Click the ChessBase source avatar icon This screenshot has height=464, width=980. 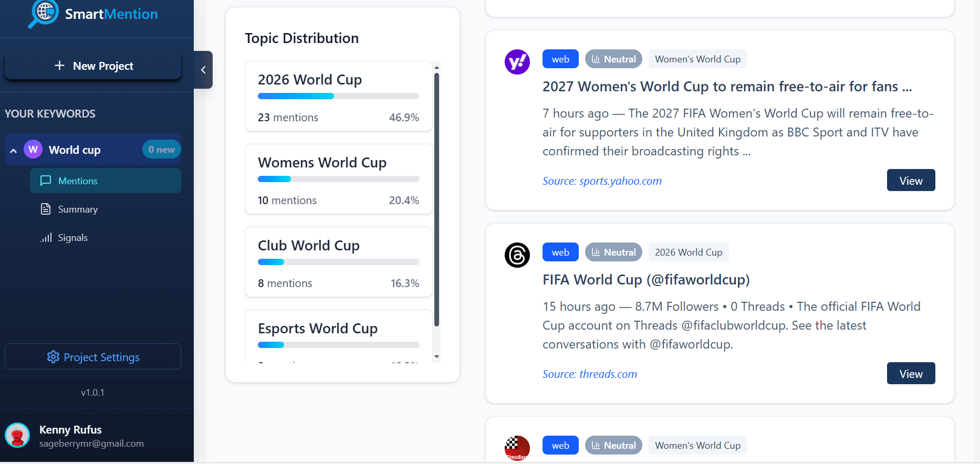(517, 448)
